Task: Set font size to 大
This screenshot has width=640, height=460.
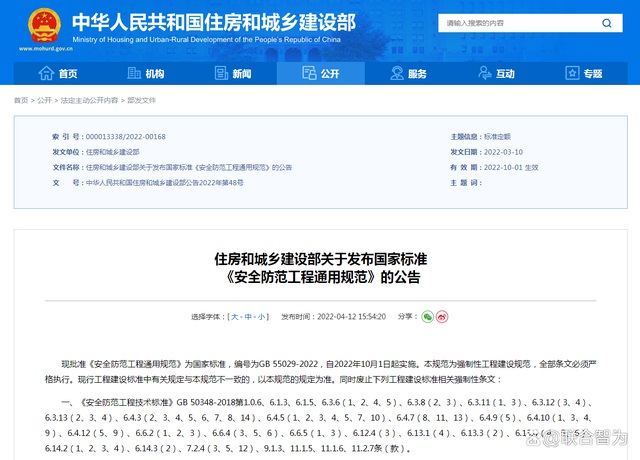Action: pyautogui.click(x=235, y=317)
